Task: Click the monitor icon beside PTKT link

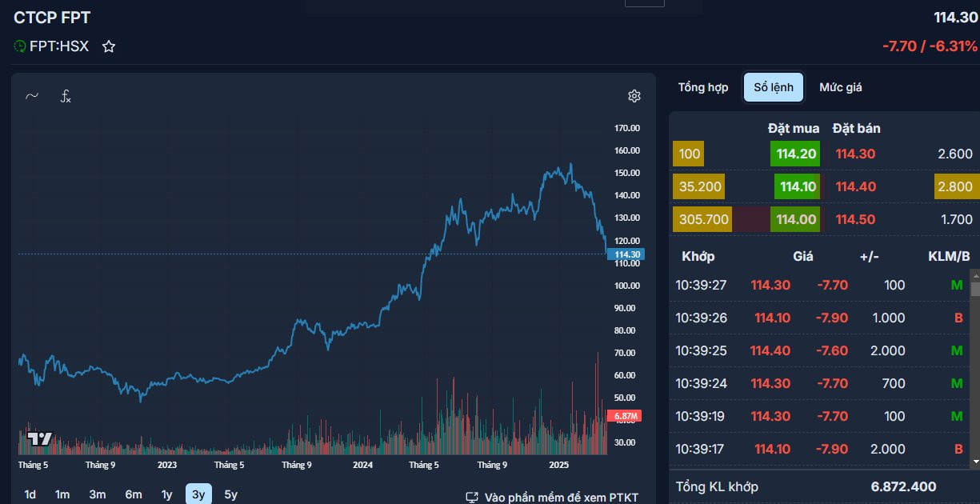Action: coord(472,498)
